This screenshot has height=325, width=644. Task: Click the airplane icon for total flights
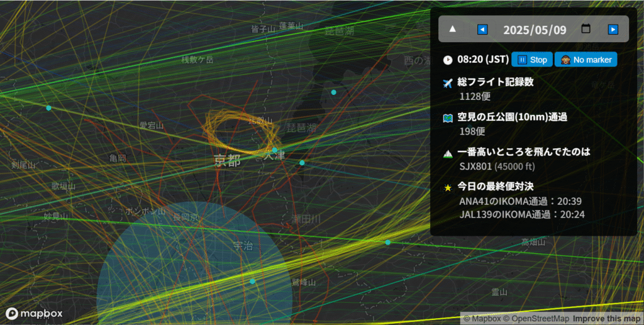click(448, 83)
